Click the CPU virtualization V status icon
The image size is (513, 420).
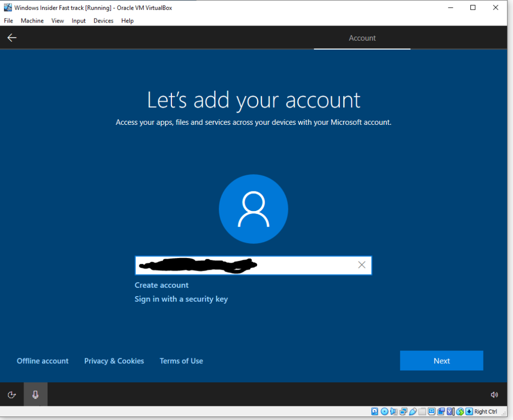[x=450, y=411]
